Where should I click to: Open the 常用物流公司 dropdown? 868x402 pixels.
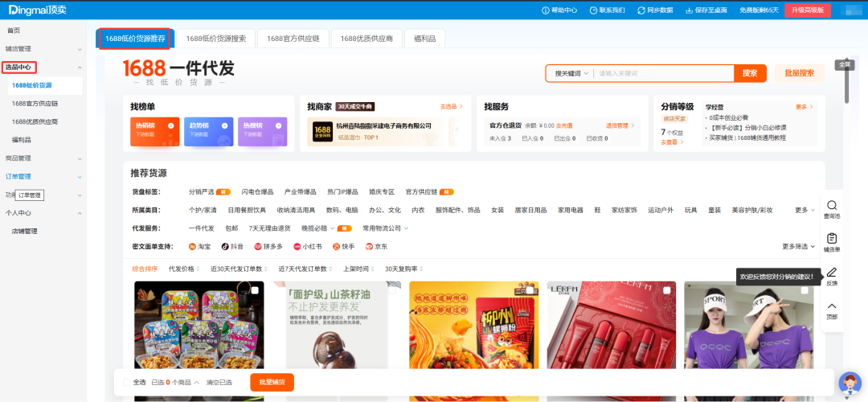pos(385,228)
